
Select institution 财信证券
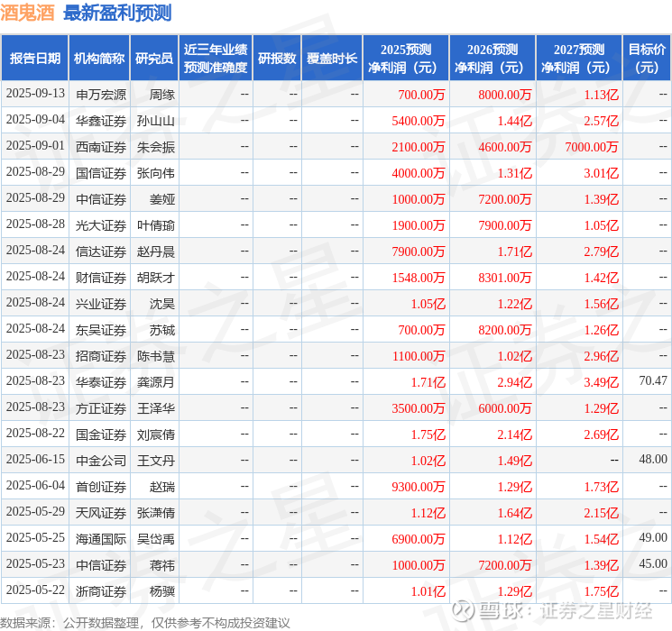pyautogui.click(x=101, y=278)
